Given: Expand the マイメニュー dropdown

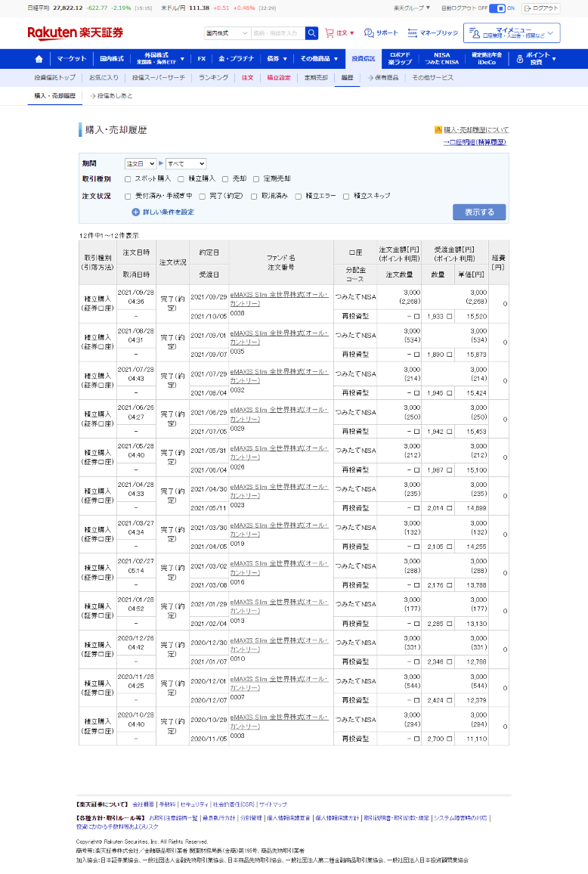Looking at the screenshot, I should pos(512,33).
